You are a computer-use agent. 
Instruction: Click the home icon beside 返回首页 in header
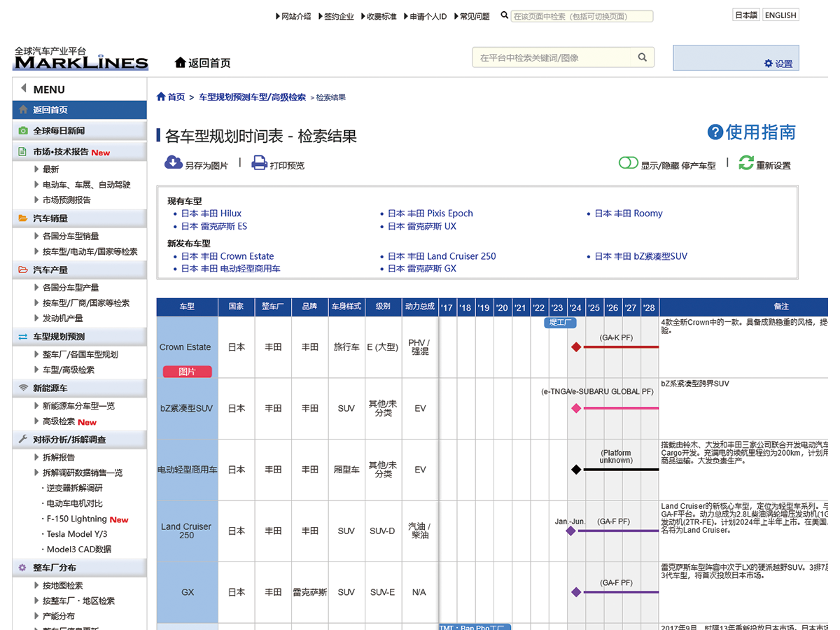point(181,63)
